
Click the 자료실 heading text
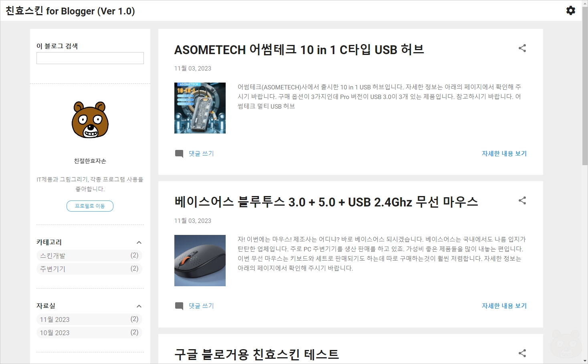46,306
